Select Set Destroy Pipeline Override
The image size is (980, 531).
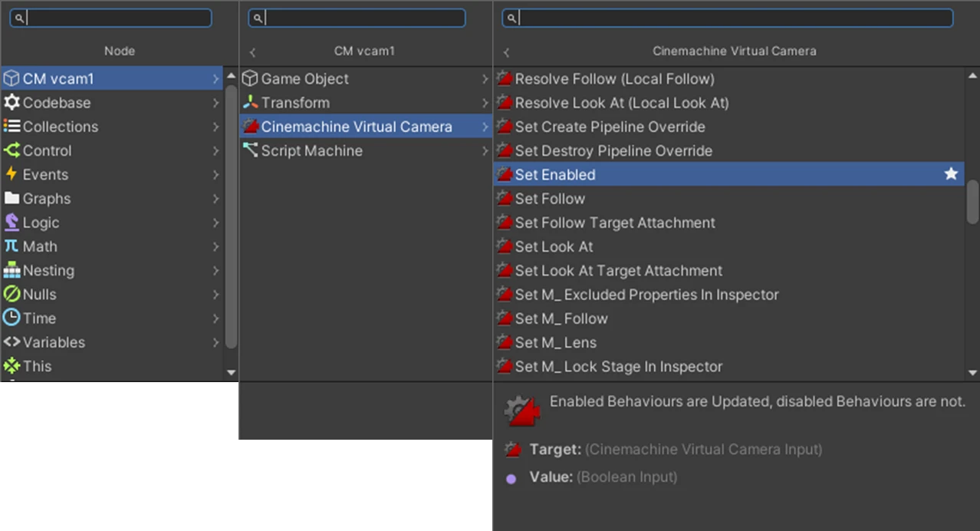coord(728,150)
